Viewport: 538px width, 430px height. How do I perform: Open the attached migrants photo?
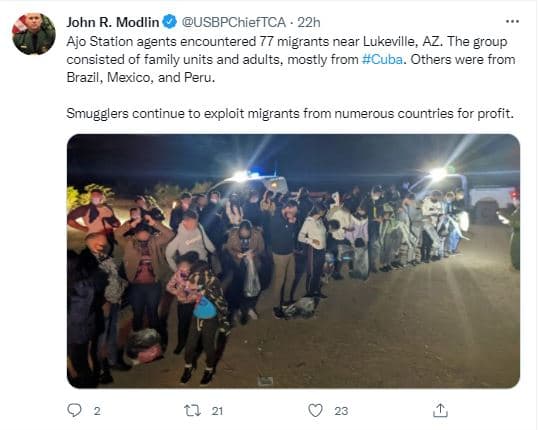point(293,261)
